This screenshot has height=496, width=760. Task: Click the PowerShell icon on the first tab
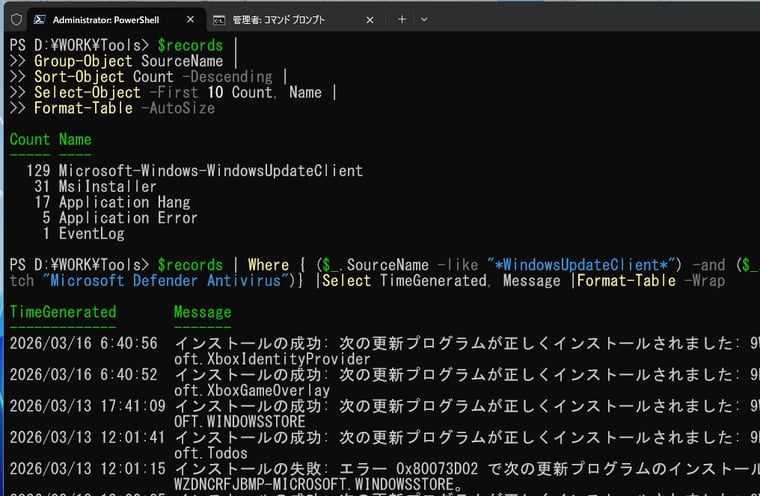tap(40, 19)
